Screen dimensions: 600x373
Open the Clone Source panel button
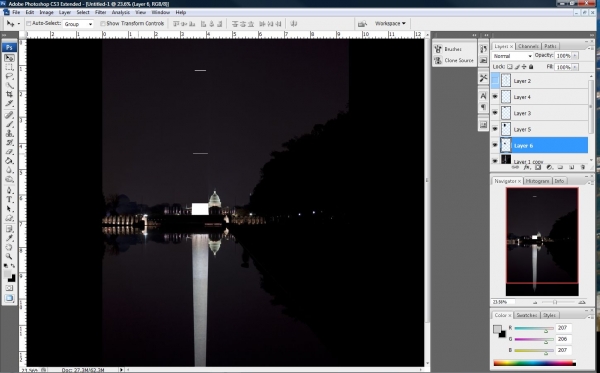coord(454,60)
